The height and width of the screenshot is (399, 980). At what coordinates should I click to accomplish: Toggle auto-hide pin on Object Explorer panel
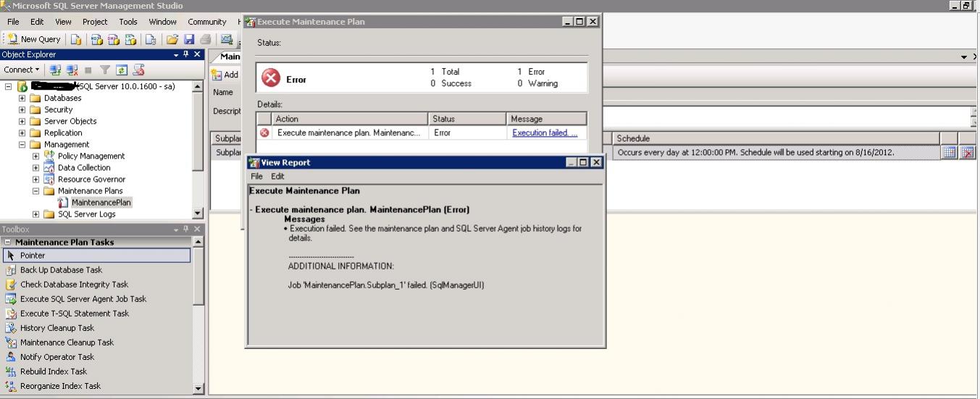pos(186,54)
